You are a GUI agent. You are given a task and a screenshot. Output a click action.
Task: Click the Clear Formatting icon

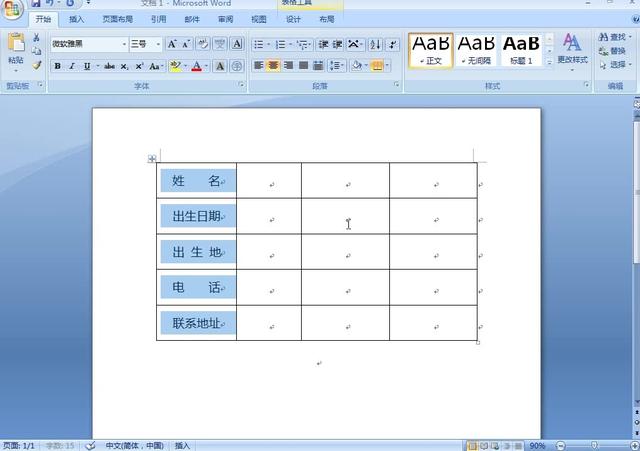[203, 44]
